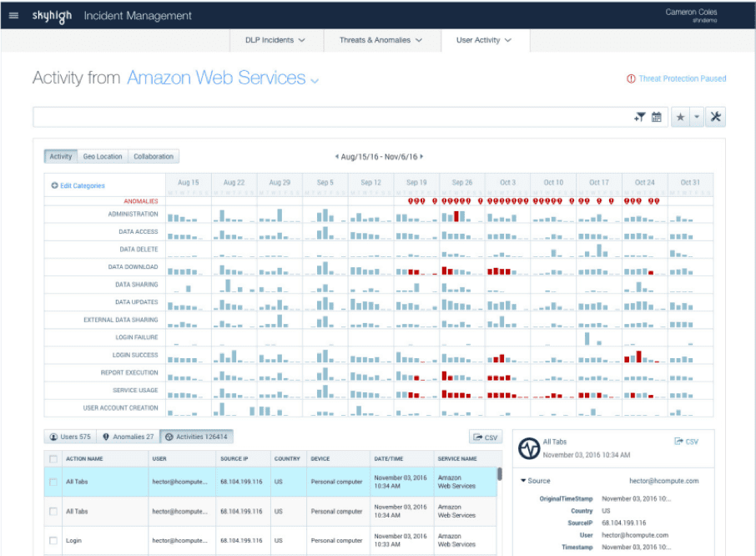This screenshot has width=756, height=556.
Task: Open the User Activity dropdown
Action: coord(485,40)
